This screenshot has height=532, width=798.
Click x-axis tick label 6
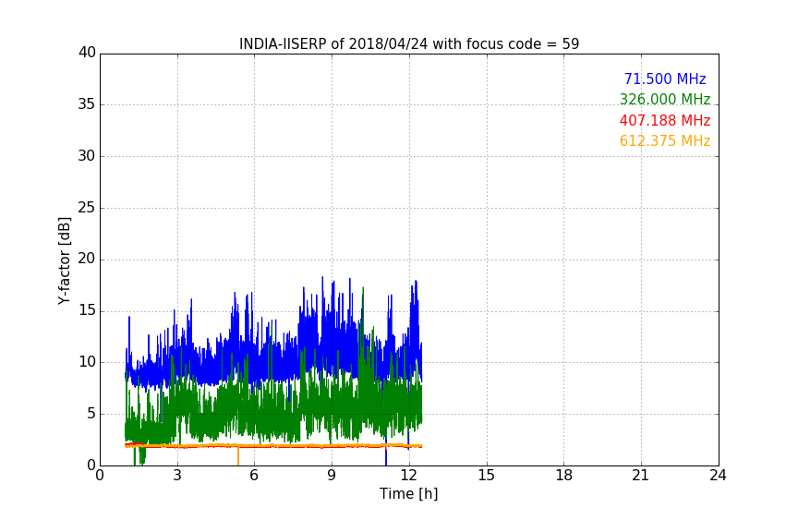[255, 476]
